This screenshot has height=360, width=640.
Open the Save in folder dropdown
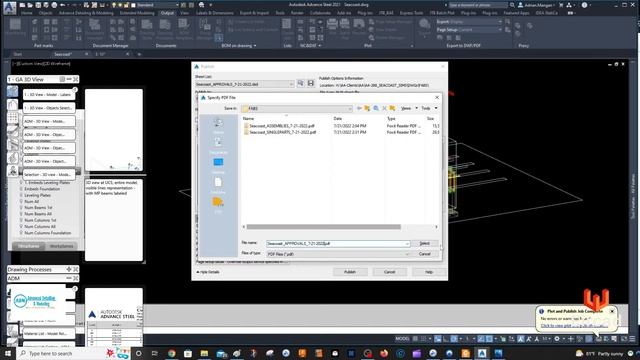click(349, 109)
